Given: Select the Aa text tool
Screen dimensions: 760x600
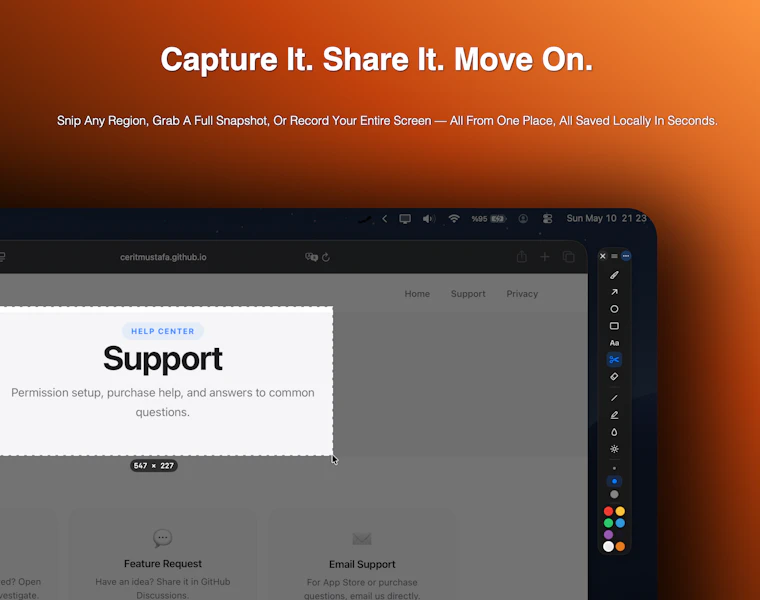Looking at the screenshot, I should (x=614, y=343).
